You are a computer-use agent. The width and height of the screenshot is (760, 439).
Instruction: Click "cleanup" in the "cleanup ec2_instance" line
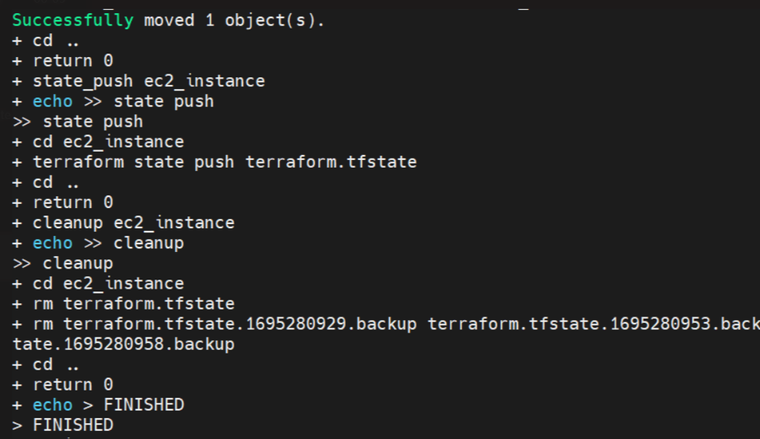(x=68, y=222)
